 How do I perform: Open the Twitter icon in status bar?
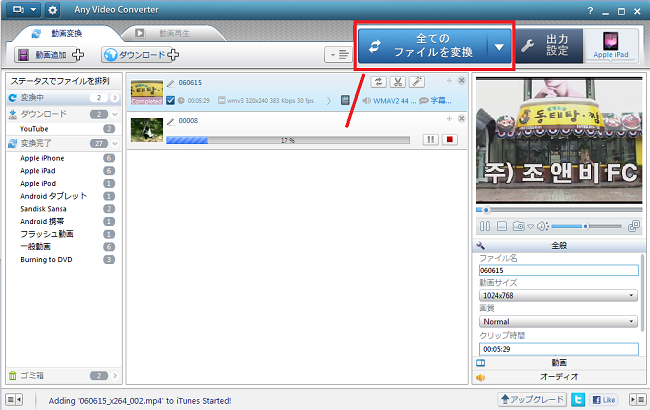(x=578, y=400)
